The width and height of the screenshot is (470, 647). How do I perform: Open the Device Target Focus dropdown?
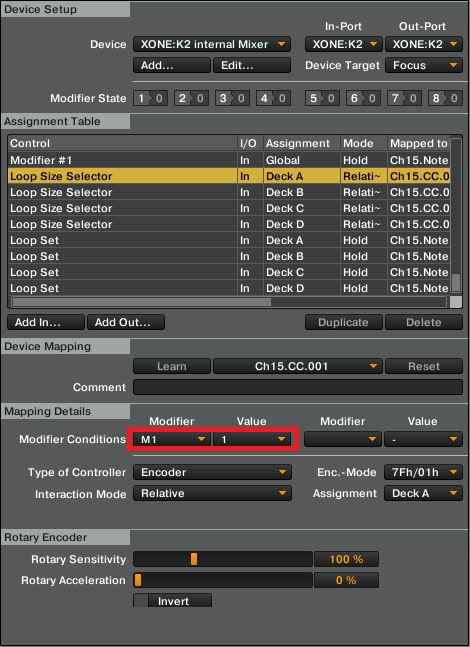pos(424,65)
